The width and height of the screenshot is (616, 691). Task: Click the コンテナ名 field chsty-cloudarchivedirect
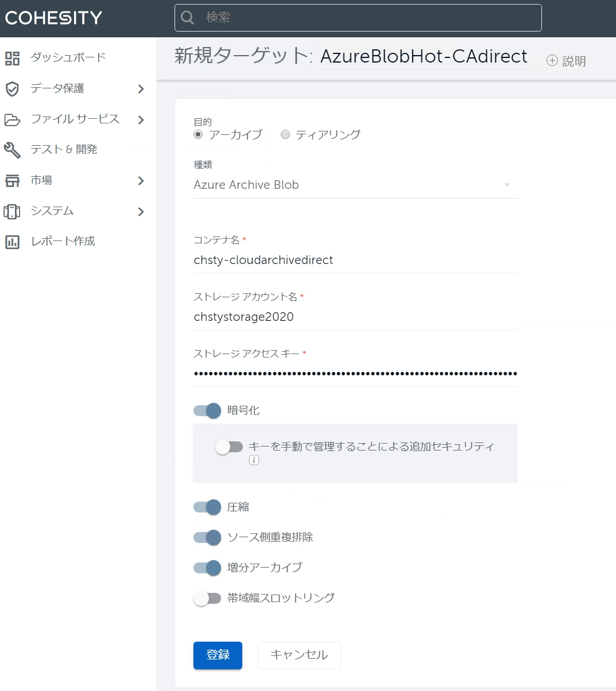[355, 260]
